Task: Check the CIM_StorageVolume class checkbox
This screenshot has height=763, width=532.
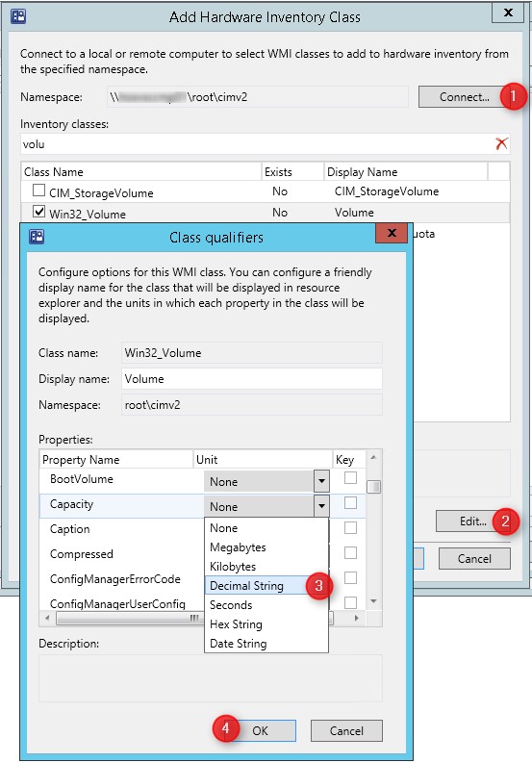Action: [x=38, y=191]
